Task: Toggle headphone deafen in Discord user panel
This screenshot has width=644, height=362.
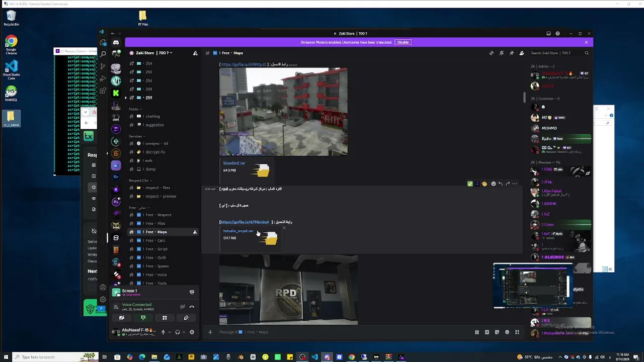Action: tap(177, 332)
